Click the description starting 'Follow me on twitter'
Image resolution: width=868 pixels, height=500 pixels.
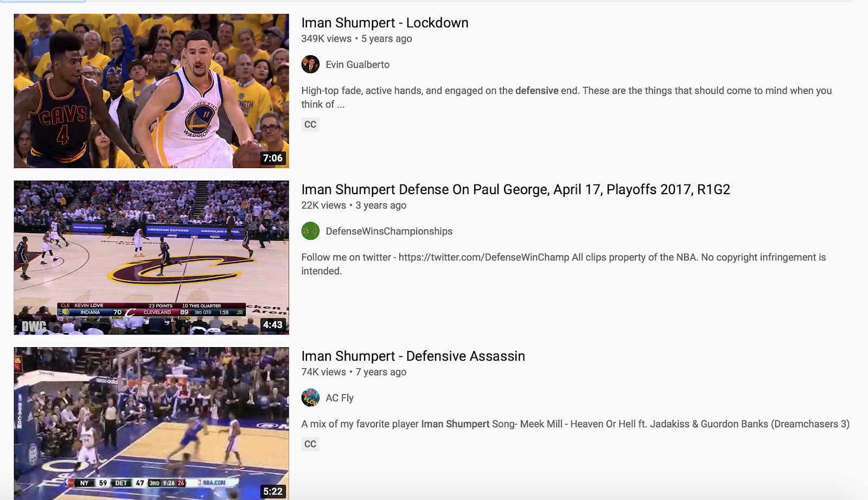coord(564,264)
